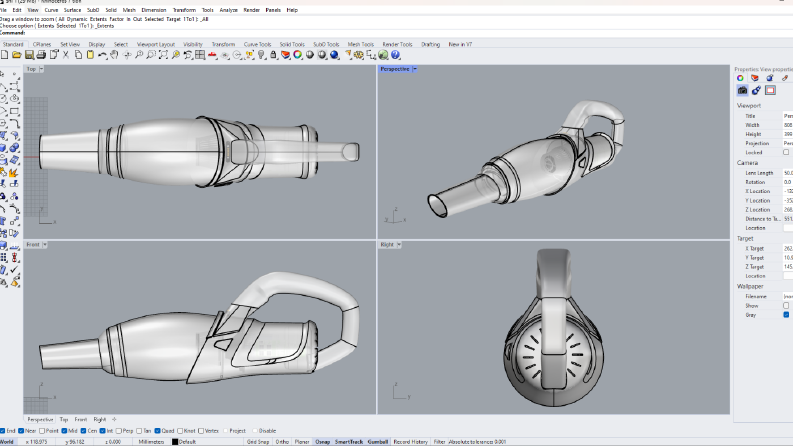Screen dimensions: 793x446
Task: Click the Zoom Extents icon
Action: tap(163, 55)
